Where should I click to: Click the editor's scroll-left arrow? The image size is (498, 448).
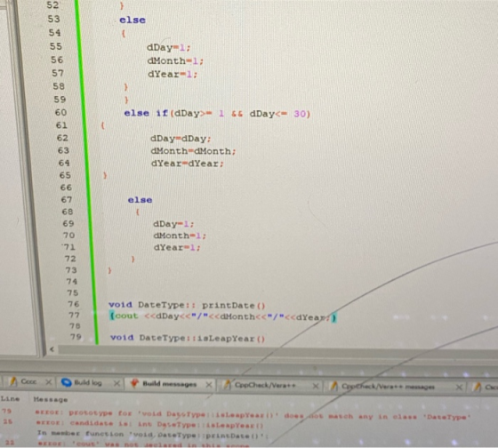coord(52,349)
